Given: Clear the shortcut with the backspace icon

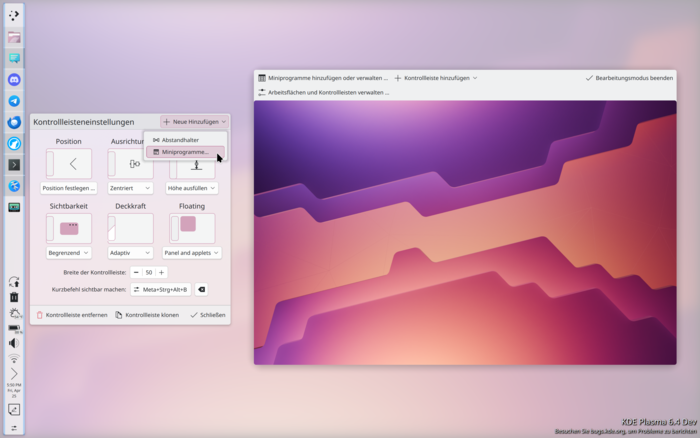Looking at the screenshot, I should [201, 289].
